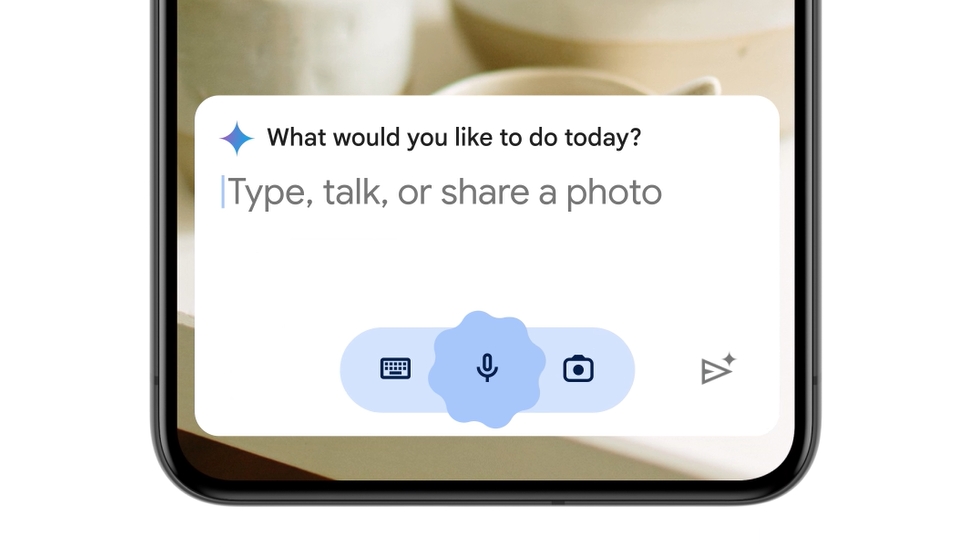This screenshot has height=550, width=978.
Task: Open the camera to share a photo
Action: (578, 369)
